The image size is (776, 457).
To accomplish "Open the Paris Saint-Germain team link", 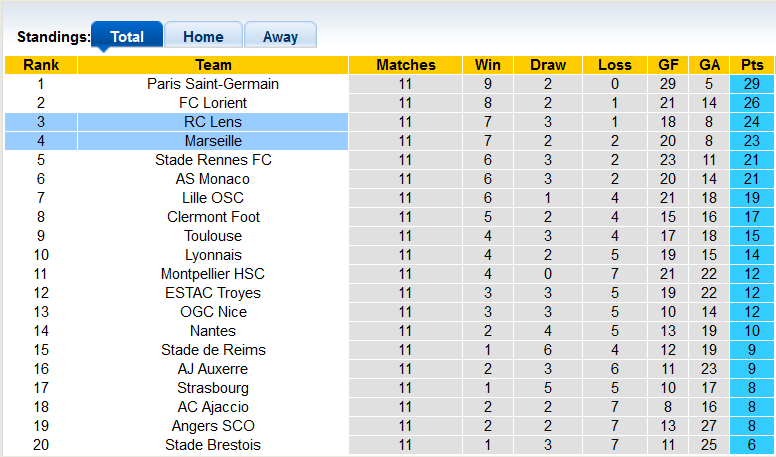I will tap(213, 84).
